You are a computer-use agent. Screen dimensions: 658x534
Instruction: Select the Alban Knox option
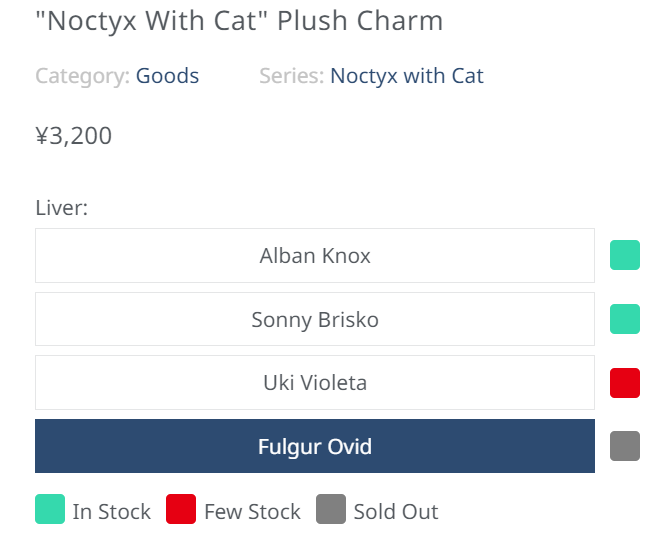click(315, 255)
